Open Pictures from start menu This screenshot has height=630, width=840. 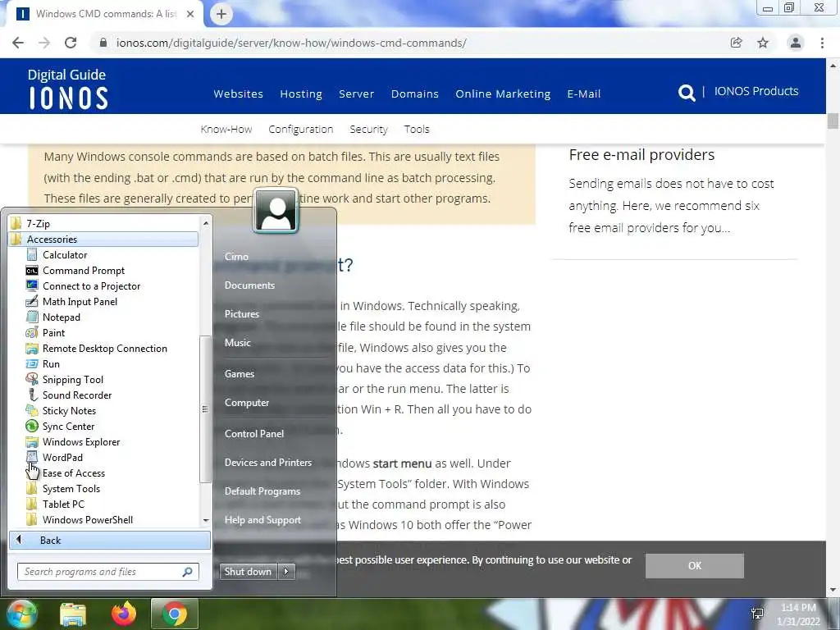242,314
